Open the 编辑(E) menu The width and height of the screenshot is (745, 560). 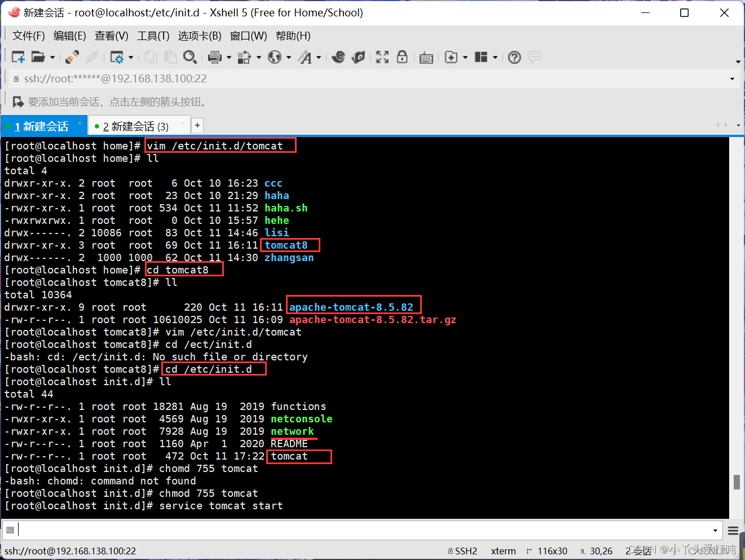(70, 36)
